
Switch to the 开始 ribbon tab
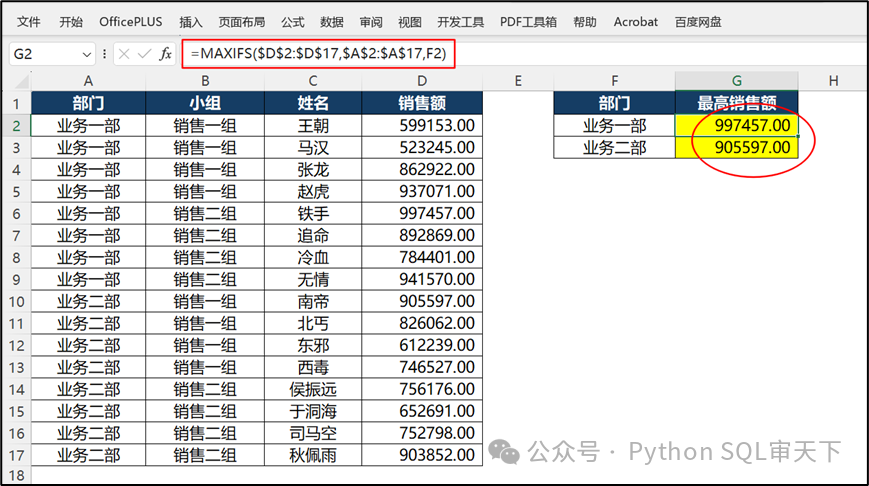point(71,21)
